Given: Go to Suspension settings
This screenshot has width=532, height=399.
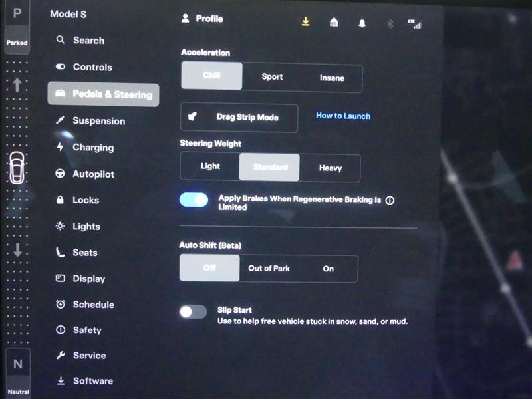Looking at the screenshot, I should (x=90, y=121).
